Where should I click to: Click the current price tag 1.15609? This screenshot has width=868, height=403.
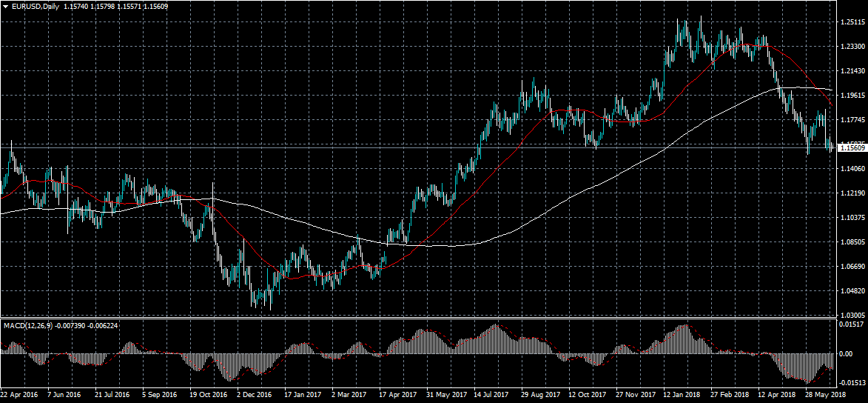click(x=852, y=148)
